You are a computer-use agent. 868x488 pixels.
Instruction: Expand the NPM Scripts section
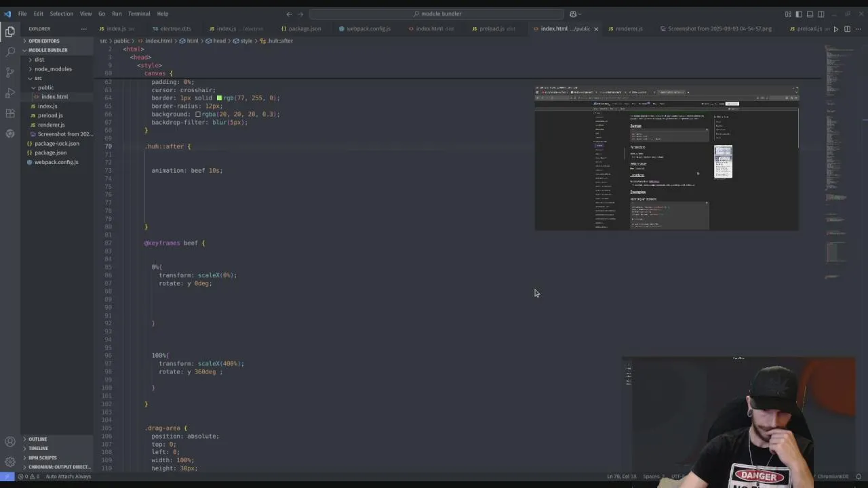42,457
